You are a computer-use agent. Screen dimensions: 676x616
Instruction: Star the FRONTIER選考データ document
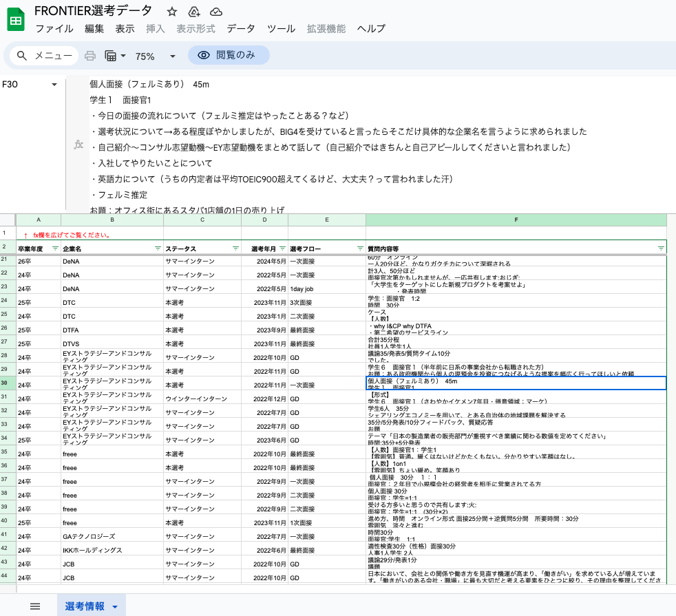click(172, 12)
